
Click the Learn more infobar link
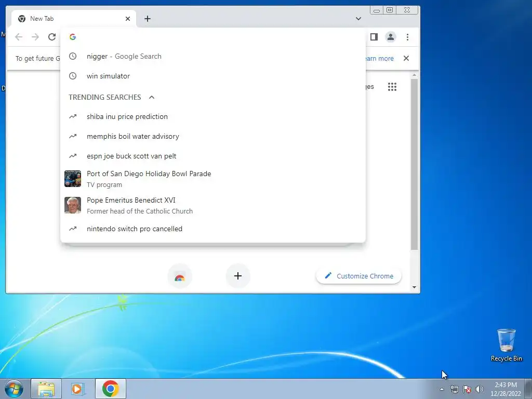tap(379, 58)
